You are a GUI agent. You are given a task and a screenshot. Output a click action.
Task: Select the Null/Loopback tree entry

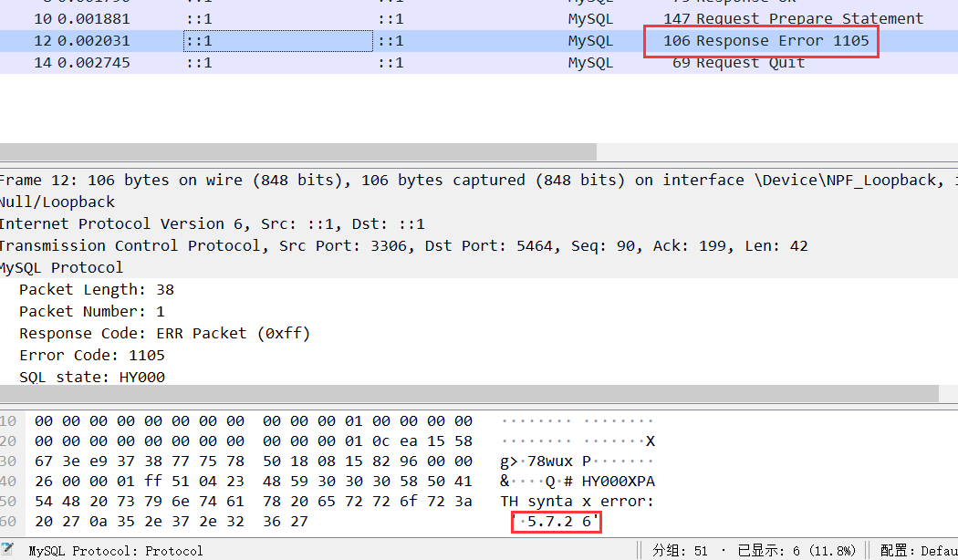tap(57, 202)
